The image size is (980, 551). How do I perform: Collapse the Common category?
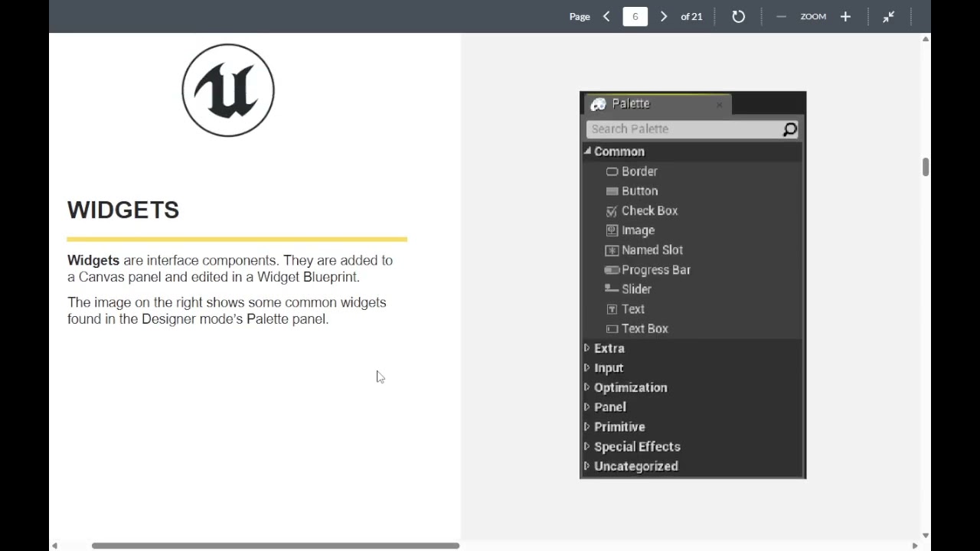[587, 152]
